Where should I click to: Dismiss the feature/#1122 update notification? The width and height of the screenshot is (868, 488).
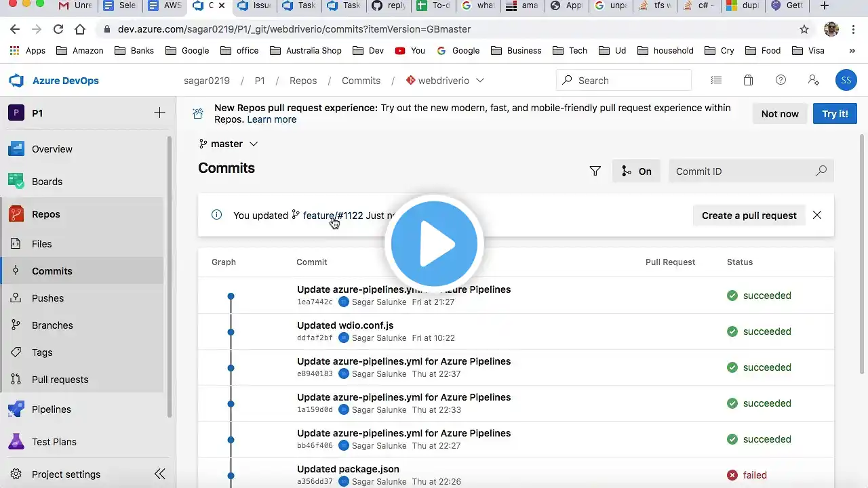point(817,215)
